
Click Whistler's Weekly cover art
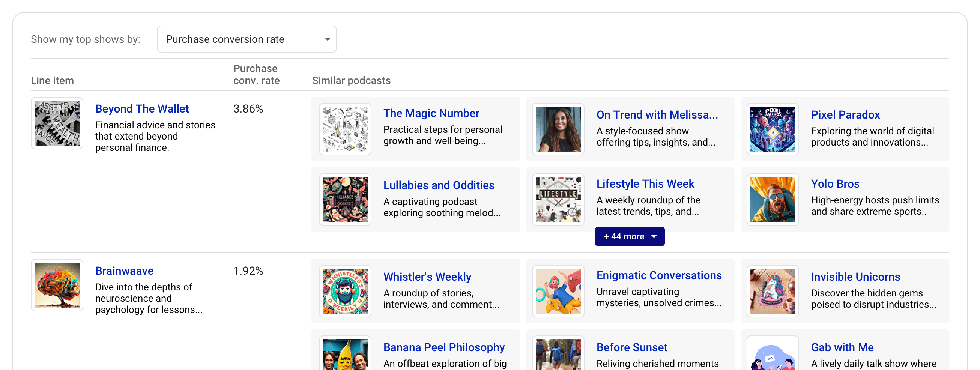tap(345, 291)
